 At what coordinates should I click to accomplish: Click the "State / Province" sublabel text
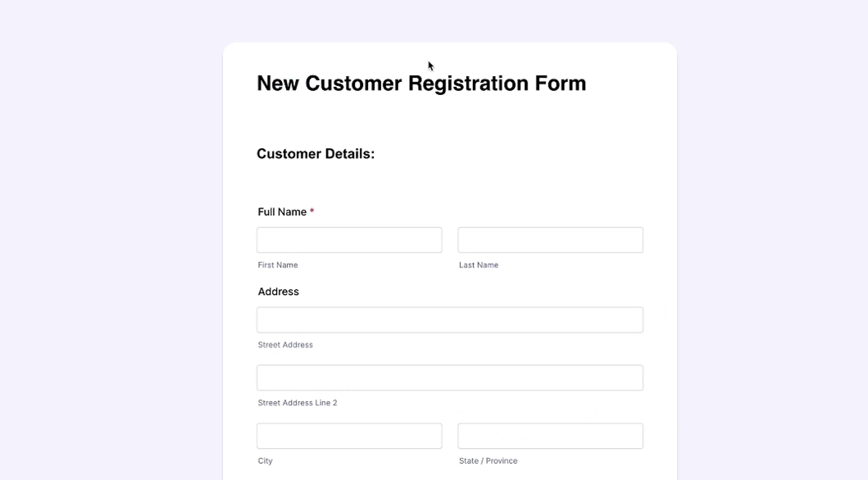click(488, 461)
